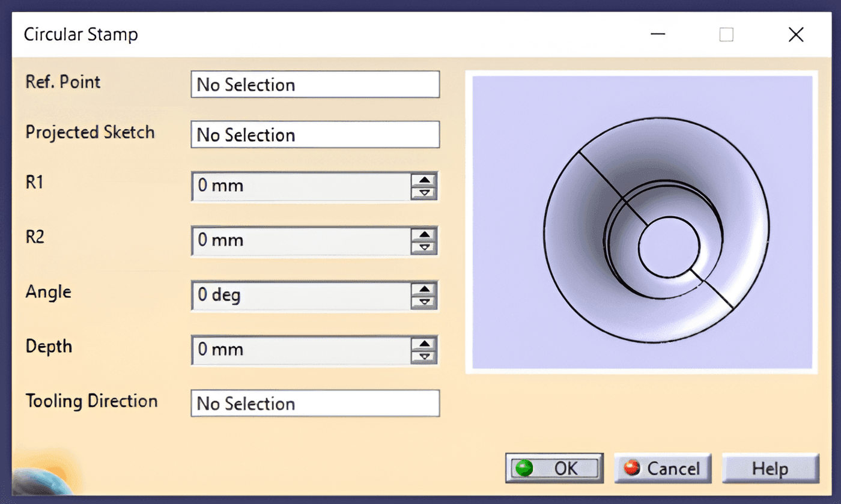Click the R1 value field
Screen dimensions: 841x504
tap(301, 186)
